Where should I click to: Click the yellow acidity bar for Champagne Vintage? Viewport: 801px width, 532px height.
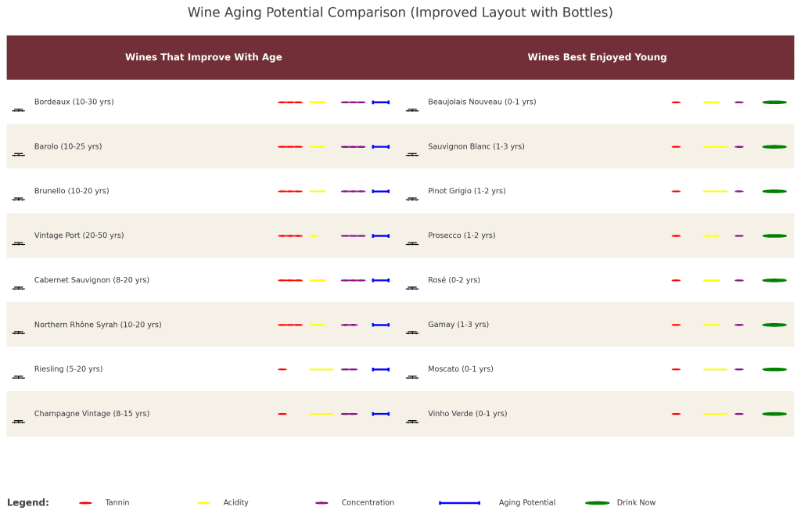(321, 414)
